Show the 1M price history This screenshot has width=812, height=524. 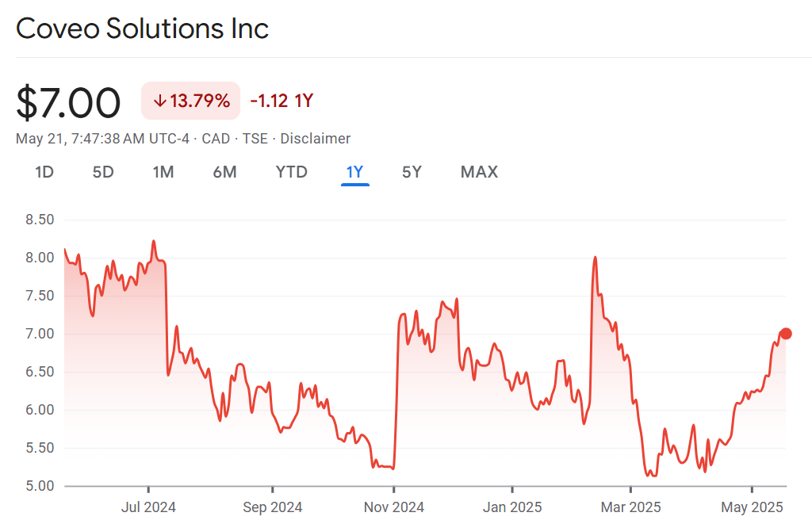coord(163,172)
